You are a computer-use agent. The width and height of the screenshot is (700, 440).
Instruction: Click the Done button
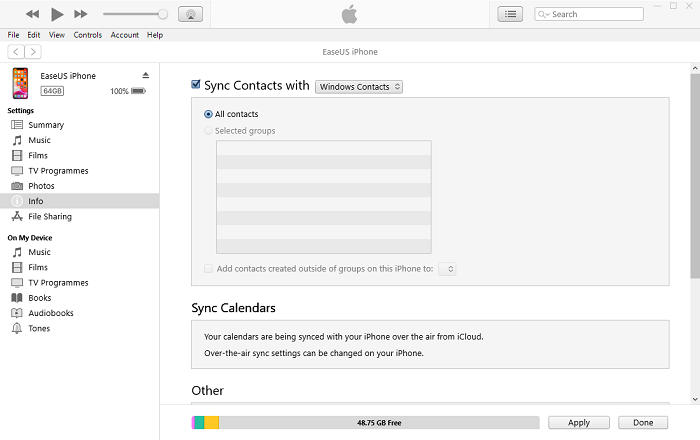coord(642,423)
